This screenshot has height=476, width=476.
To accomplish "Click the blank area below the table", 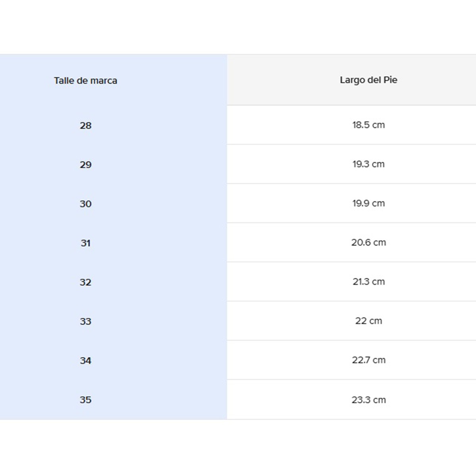I will 238,448.
